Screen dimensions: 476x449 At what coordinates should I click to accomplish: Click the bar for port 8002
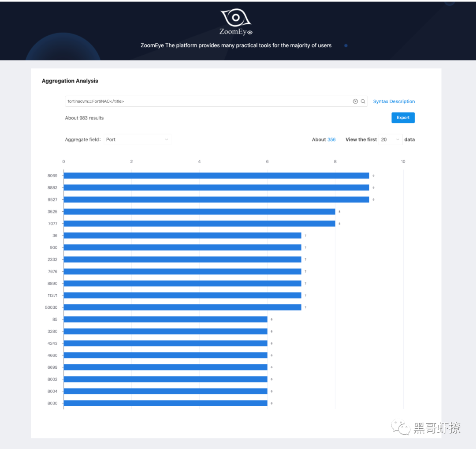[x=165, y=379]
